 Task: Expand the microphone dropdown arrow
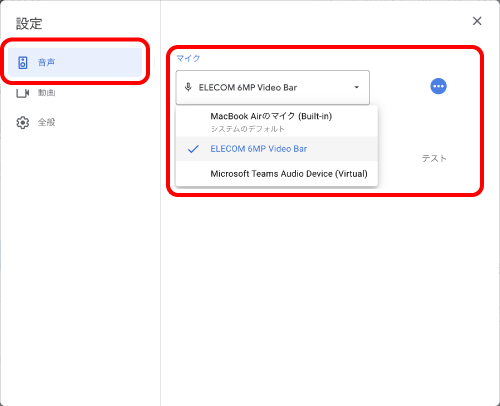(356, 87)
